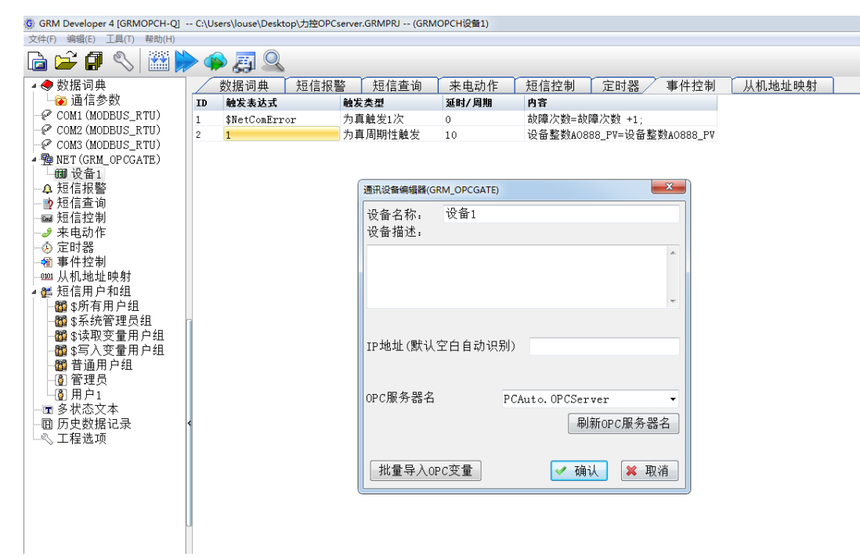Image resolution: width=860 pixels, height=557 pixels.
Task: Select $所有用户组 group
Action: click(x=105, y=306)
